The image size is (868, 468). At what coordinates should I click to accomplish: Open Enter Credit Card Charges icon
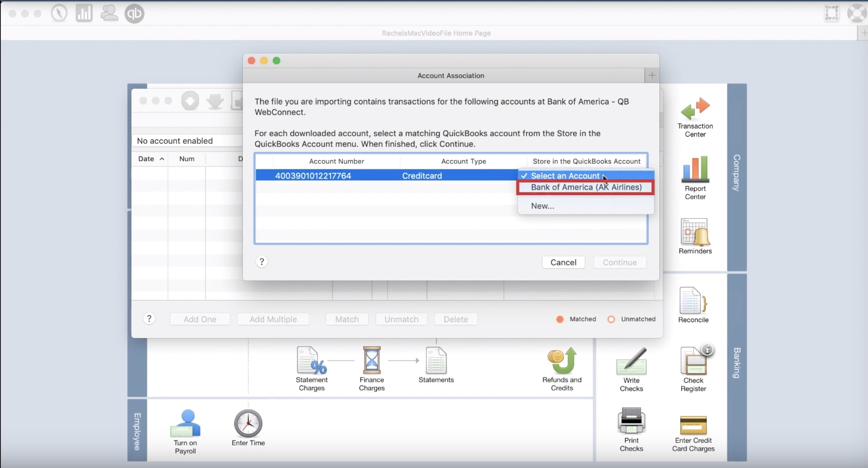click(x=693, y=425)
